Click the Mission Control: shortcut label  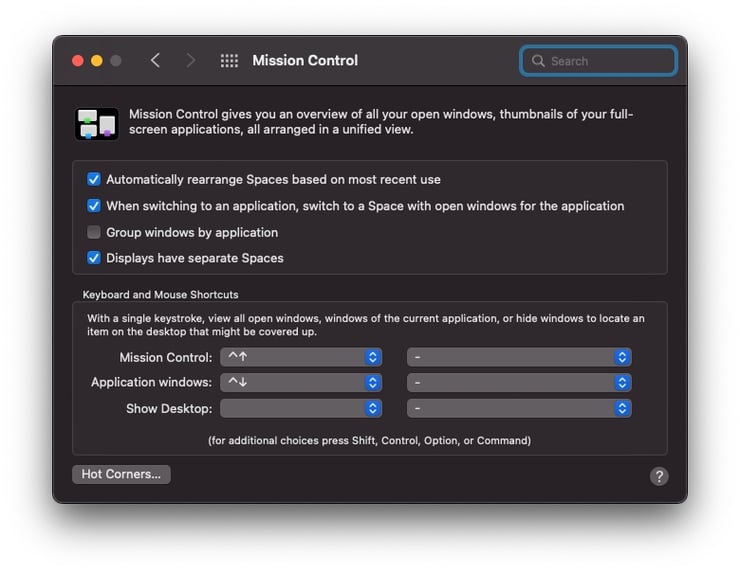click(x=166, y=357)
